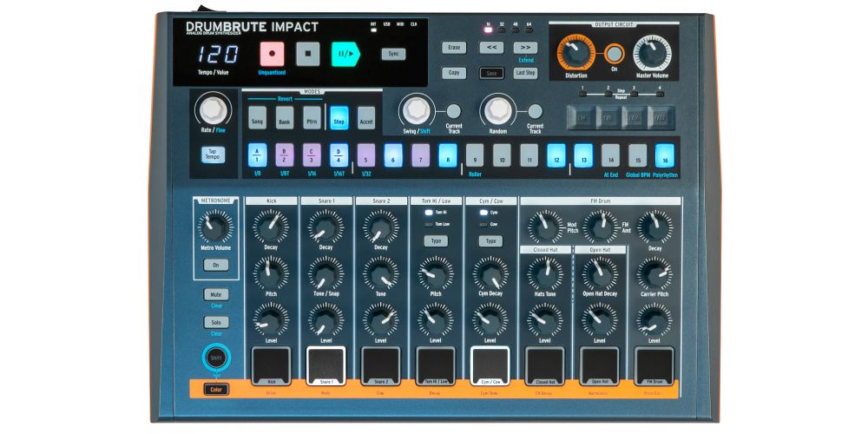Click the Kick Decay knob
The image size is (868, 434).
tap(271, 227)
